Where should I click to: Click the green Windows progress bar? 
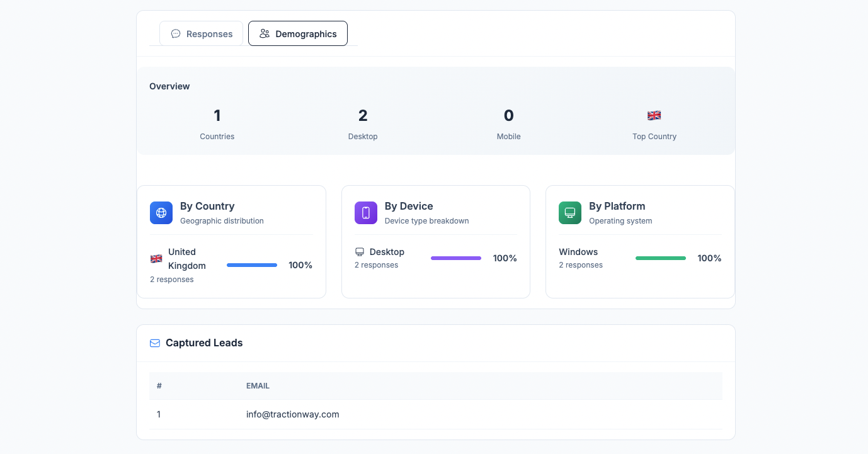[660, 258]
